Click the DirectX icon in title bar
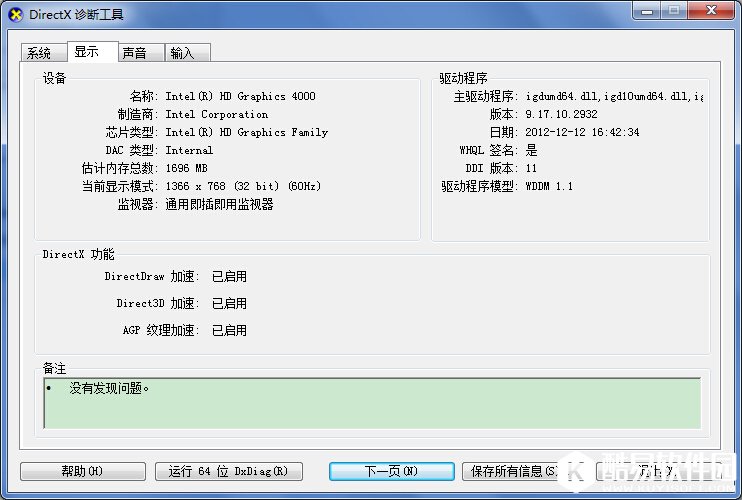 [16, 15]
